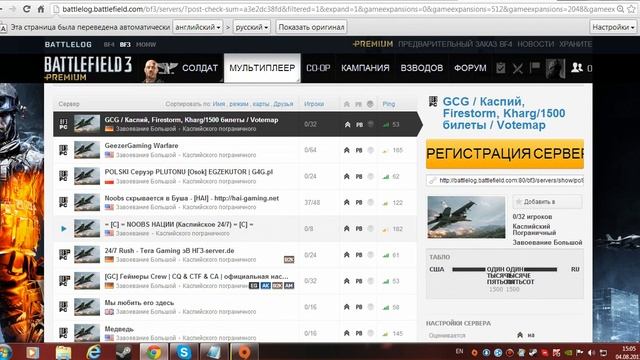Sort servers by Друзья
640x360 pixels.
click(283, 104)
